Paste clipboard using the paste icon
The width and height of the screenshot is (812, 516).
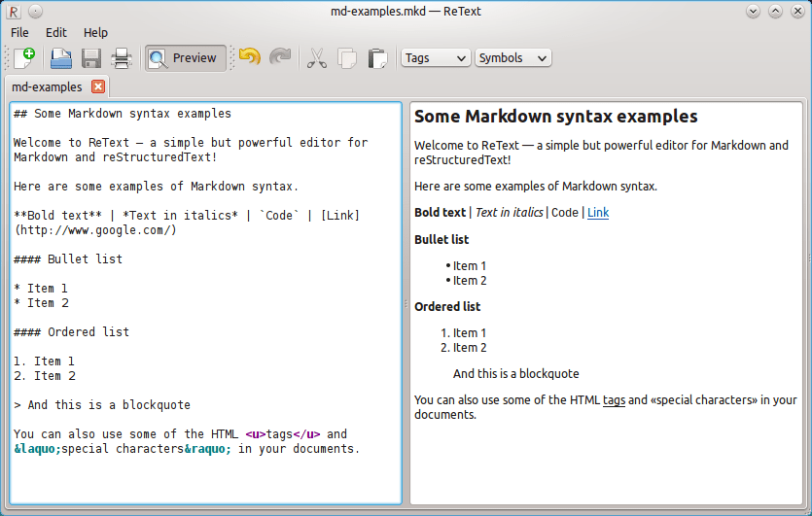tap(377, 58)
